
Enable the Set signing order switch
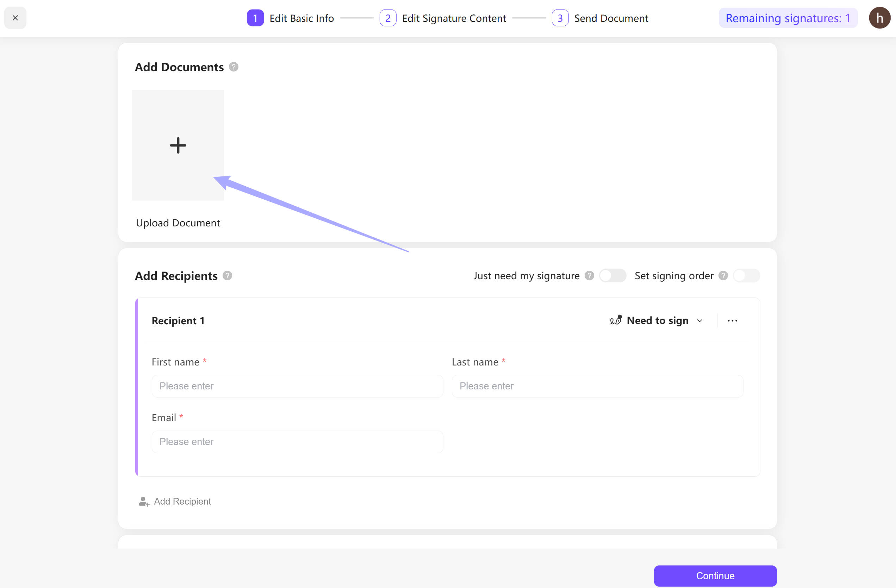click(x=747, y=276)
